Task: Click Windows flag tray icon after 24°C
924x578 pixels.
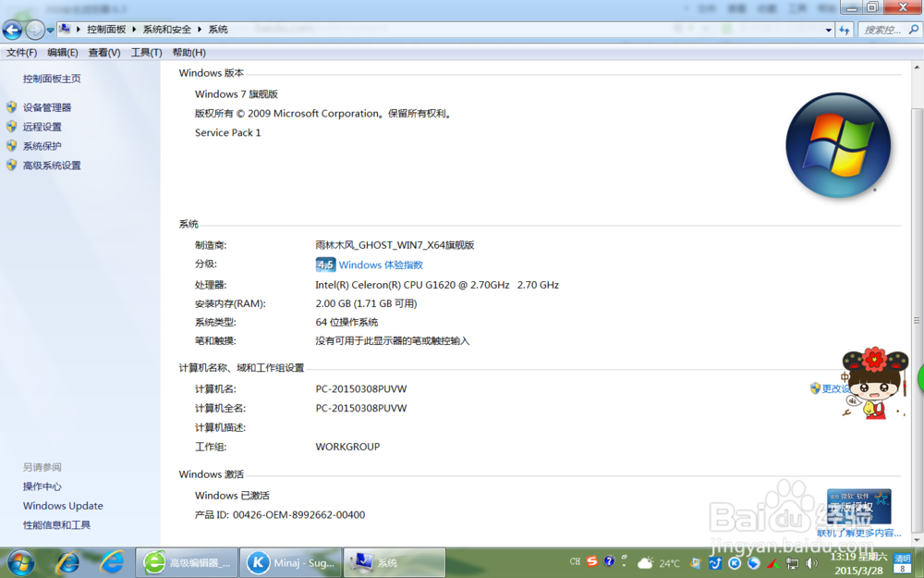Action: coord(696,563)
